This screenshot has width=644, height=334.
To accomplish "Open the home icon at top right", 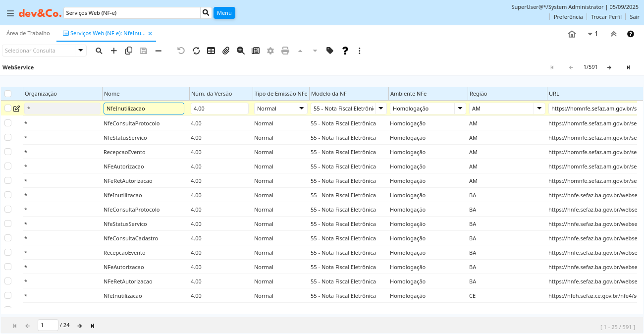I will pyautogui.click(x=572, y=34).
